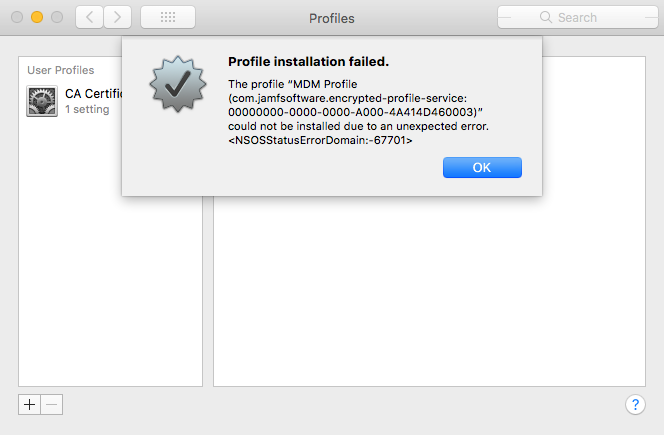Screen dimensions: 664x435
Task: Click the magnifying glass search icon
Action: coord(546,17)
